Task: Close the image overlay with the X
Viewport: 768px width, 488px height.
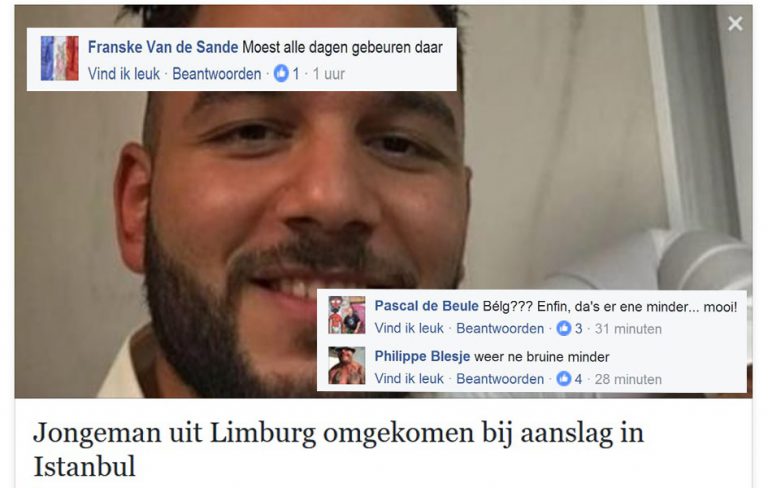Action: coord(735,23)
